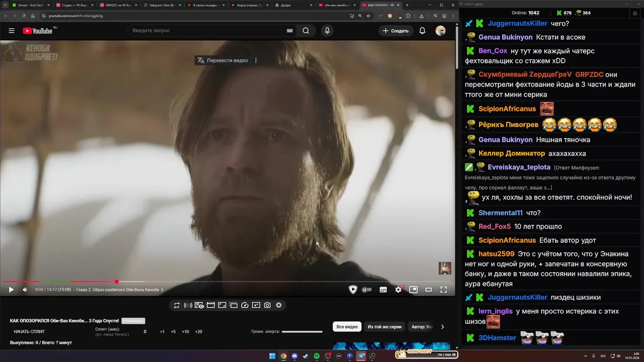644x362 pixels.
Task: Switch to the Андор сериал browser tab
Action: (250, 5)
